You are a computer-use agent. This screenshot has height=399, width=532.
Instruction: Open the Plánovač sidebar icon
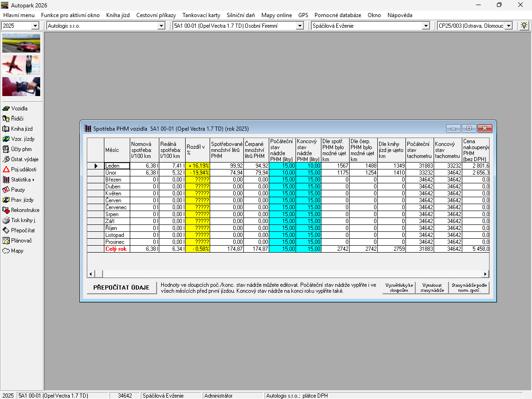pos(6,241)
